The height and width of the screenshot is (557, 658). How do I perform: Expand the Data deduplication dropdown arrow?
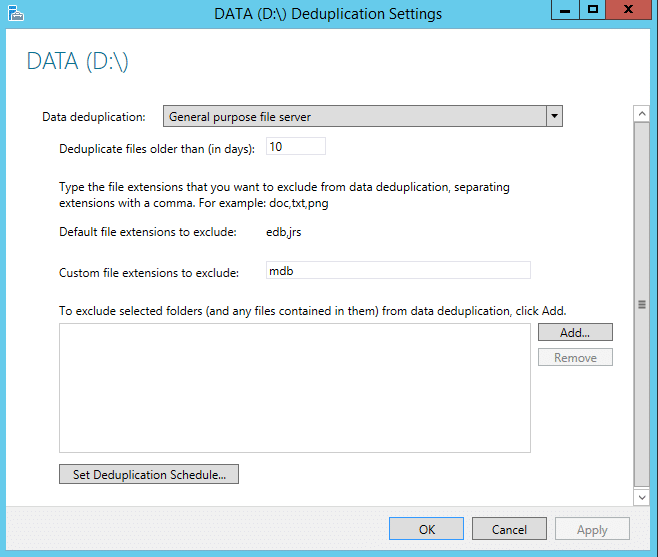pos(554,116)
